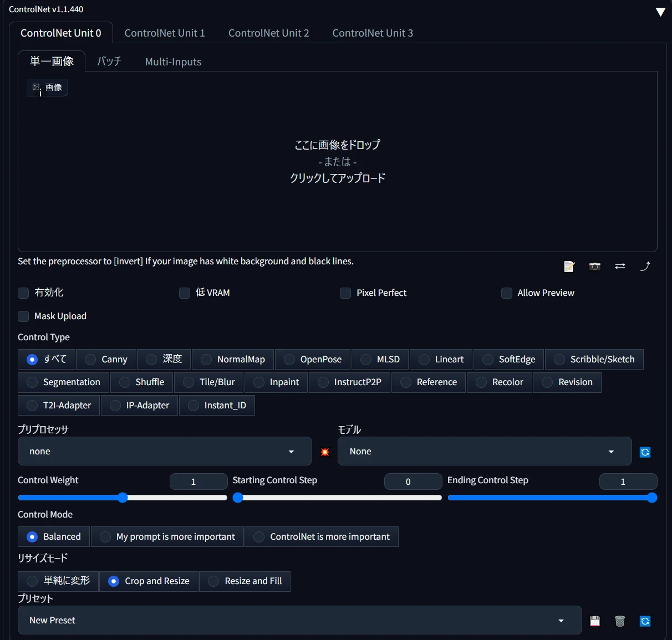Toggle Allow Preview checkbox
This screenshot has width=672, height=640.
[x=507, y=293]
